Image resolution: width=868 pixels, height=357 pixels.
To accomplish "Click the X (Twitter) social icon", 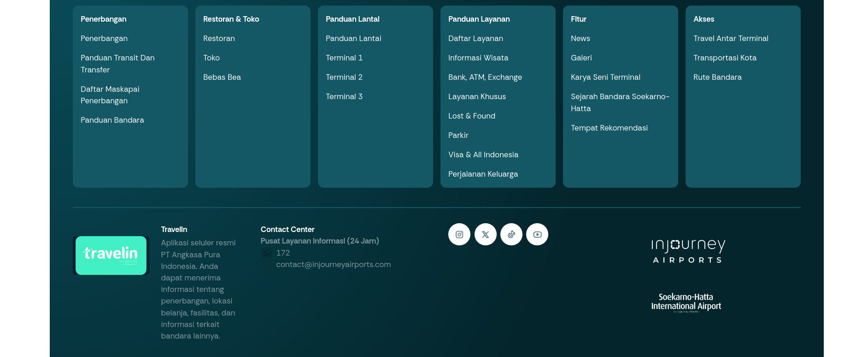I will [485, 234].
